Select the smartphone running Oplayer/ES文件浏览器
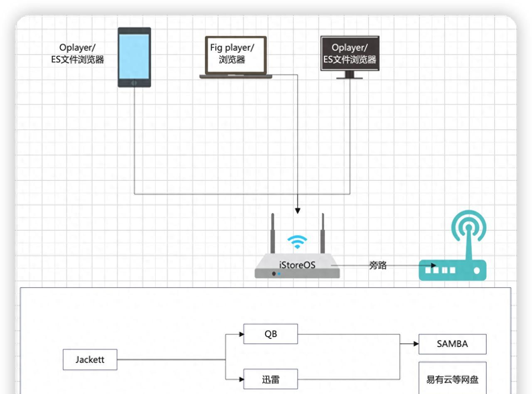Screen dimensions: 532x394 [134, 57]
